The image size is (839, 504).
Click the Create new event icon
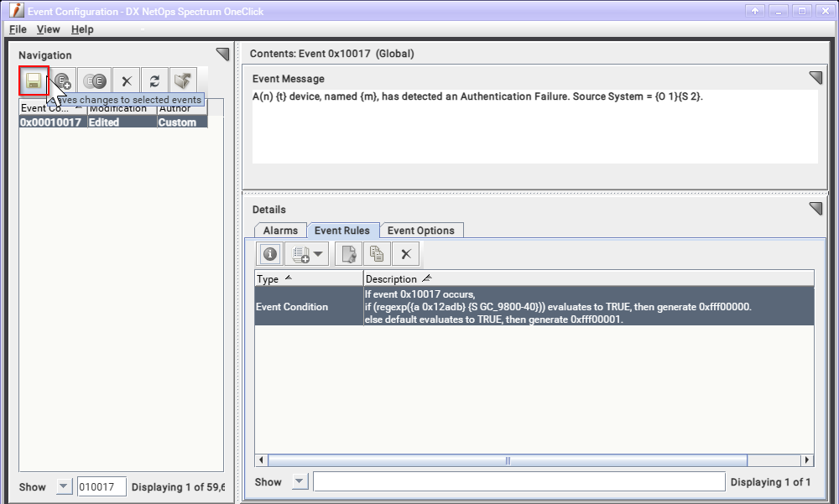click(x=63, y=81)
